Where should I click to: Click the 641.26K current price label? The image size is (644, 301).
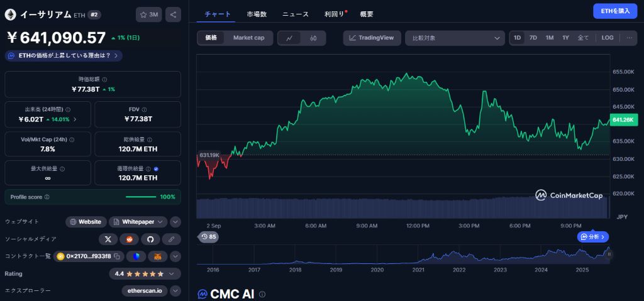[x=623, y=120]
